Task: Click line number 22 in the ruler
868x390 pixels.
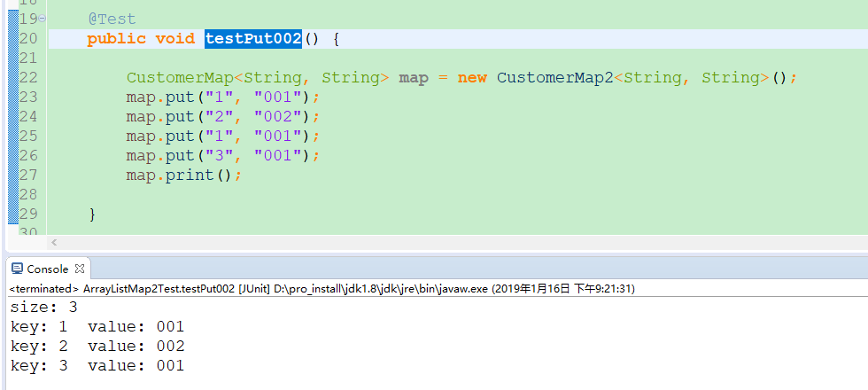Action: point(28,78)
